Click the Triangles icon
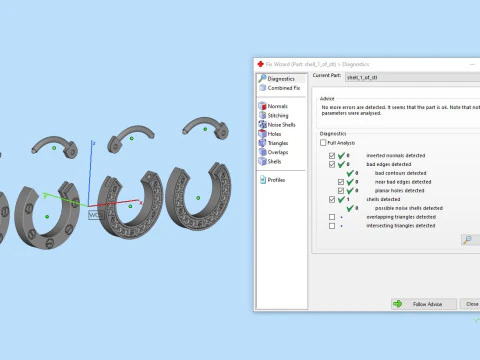 coord(262,143)
